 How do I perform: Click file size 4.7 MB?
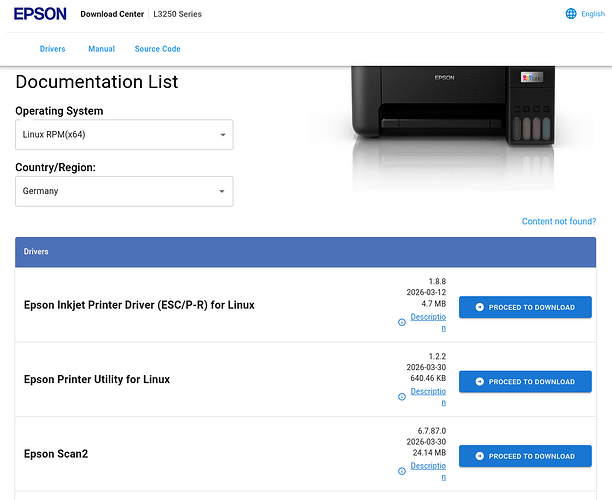[434, 304]
